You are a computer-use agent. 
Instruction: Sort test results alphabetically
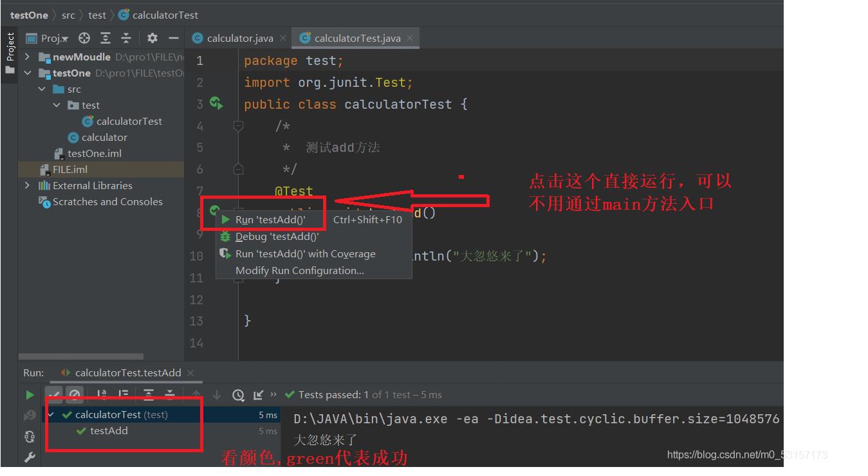(x=102, y=394)
